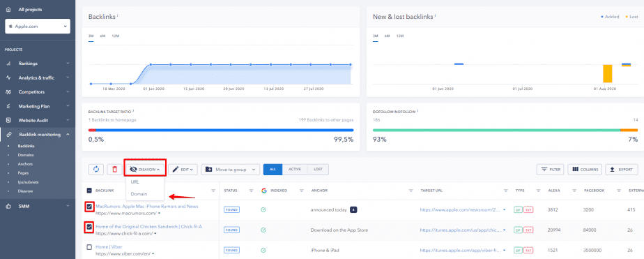Viewport: 644px width, 259px height.
Task: Click the COLUMNS button
Action: [x=585, y=170]
